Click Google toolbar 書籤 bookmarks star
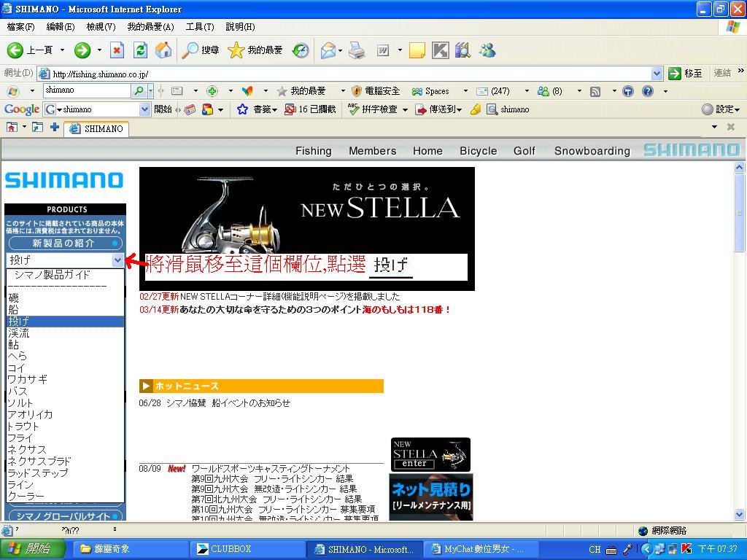 [257, 109]
